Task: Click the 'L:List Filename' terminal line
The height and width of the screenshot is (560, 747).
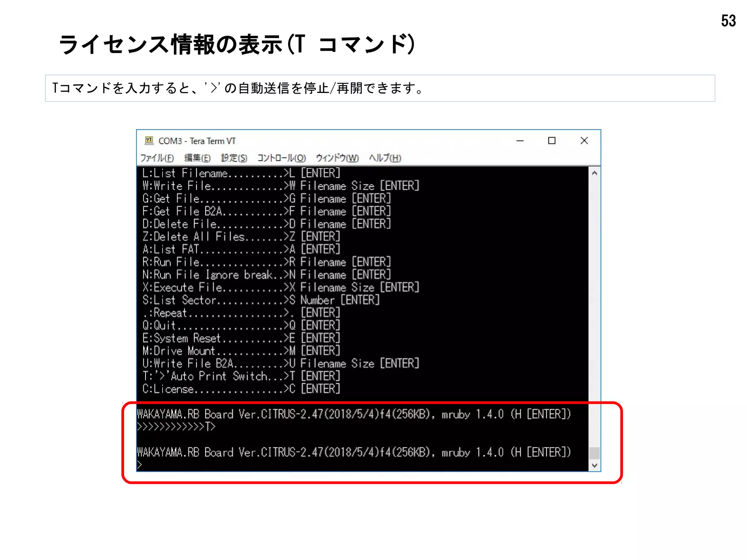Action: tap(241, 173)
